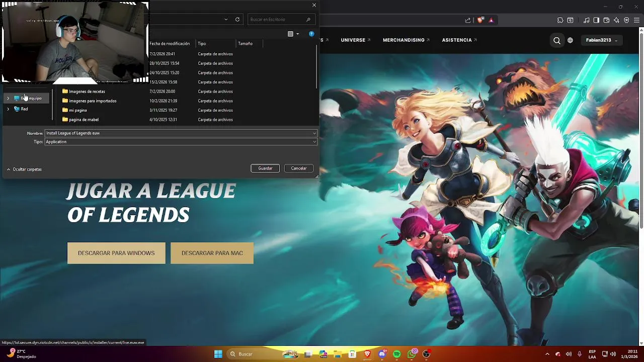Click DESCARGAR PARA MAC button

(212, 253)
